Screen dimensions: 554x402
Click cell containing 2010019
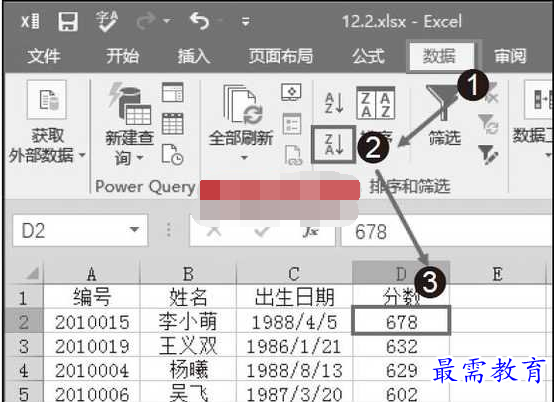[x=92, y=346]
